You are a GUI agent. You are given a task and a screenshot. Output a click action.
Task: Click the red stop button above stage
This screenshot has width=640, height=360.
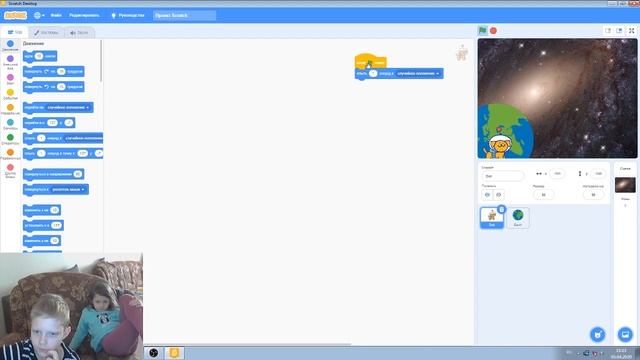493,31
